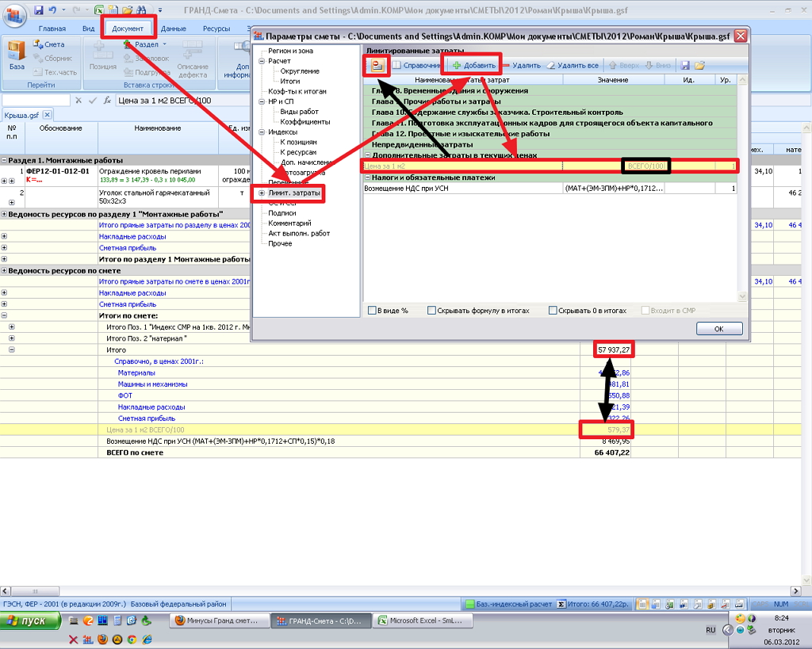Save document via quick access floppy icon
Image resolution: width=812 pixels, height=649 pixels.
tap(38, 10)
